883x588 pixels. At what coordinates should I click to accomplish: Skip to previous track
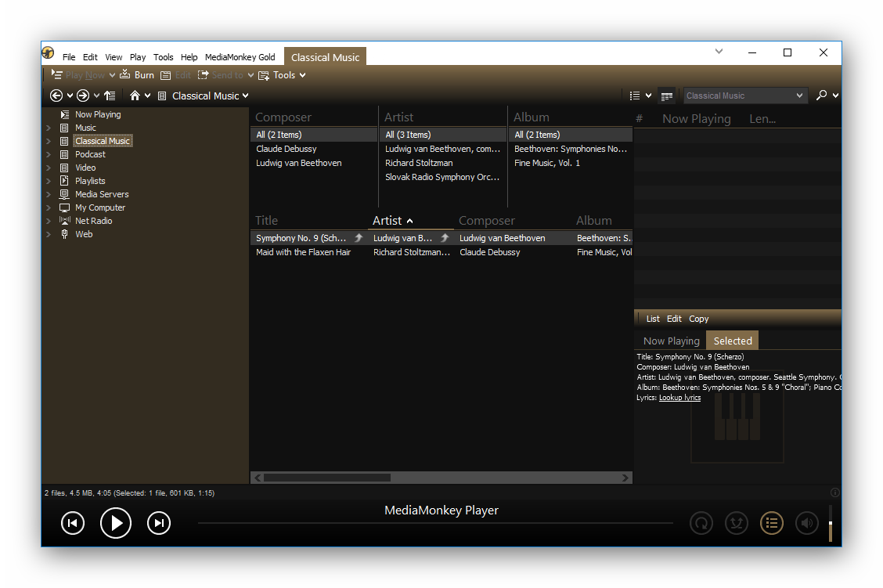73,523
